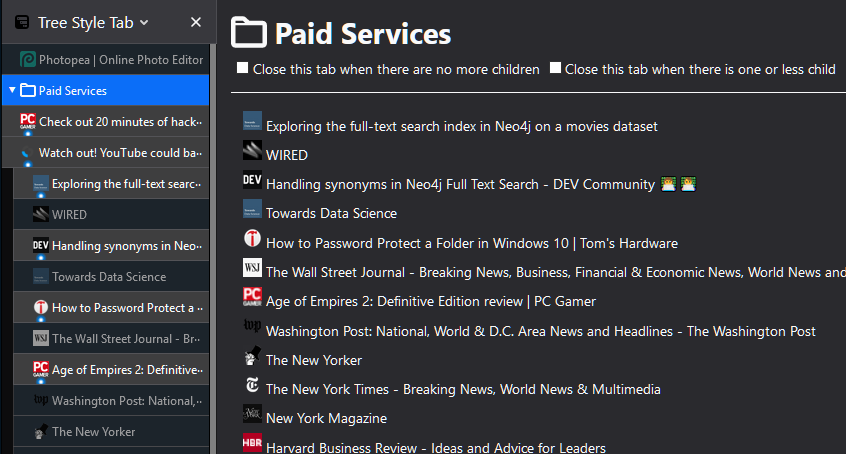Click Washington Post favicon in main list
Image resolution: width=846 pixels, height=454 pixels.
pyautogui.click(x=252, y=326)
